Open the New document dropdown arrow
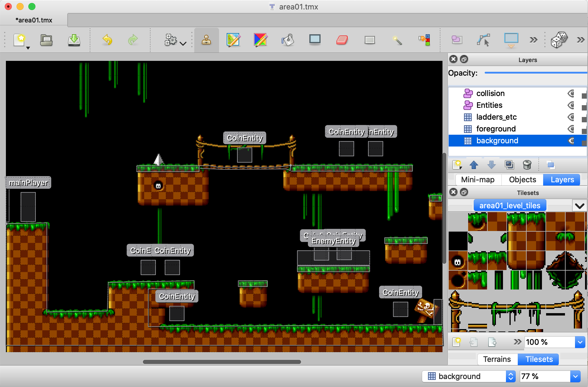Screen dimensions: 588x387 (28, 48)
